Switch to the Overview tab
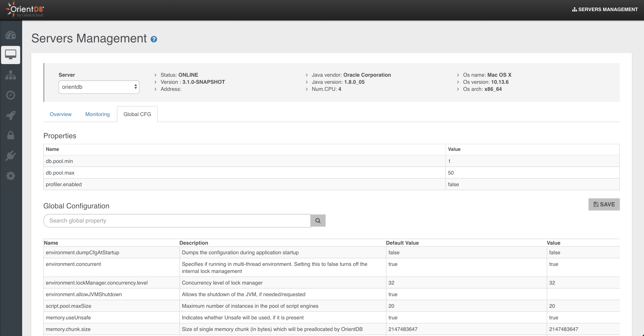 point(60,114)
